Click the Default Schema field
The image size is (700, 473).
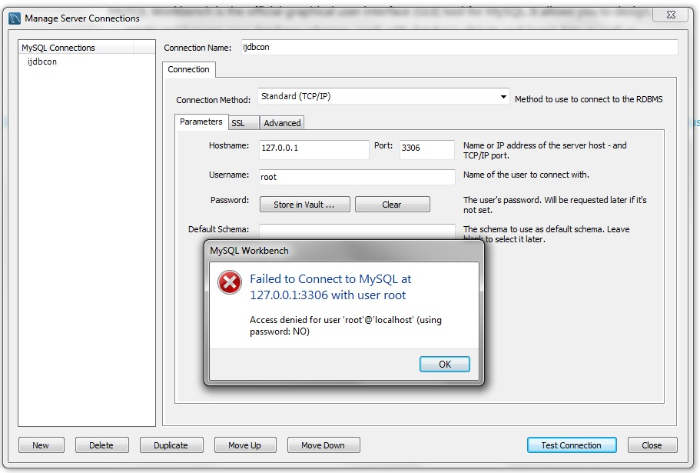pyautogui.click(x=357, y=231)
